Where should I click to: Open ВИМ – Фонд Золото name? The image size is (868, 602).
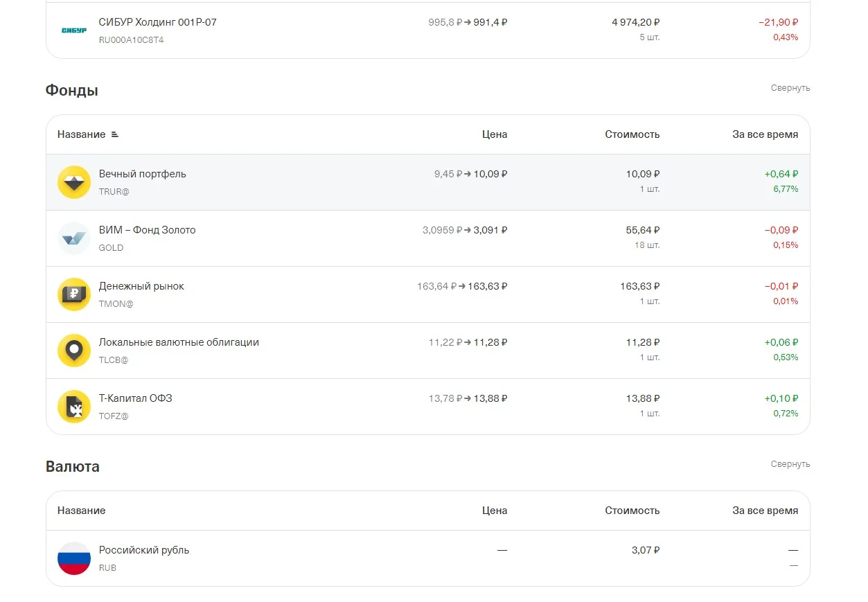click(148, 230)
